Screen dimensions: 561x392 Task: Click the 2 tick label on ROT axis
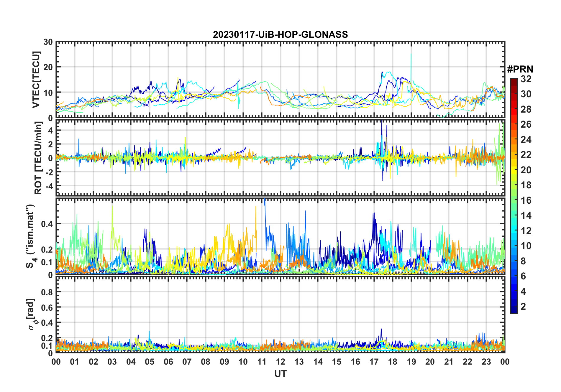tap(50, 144)
